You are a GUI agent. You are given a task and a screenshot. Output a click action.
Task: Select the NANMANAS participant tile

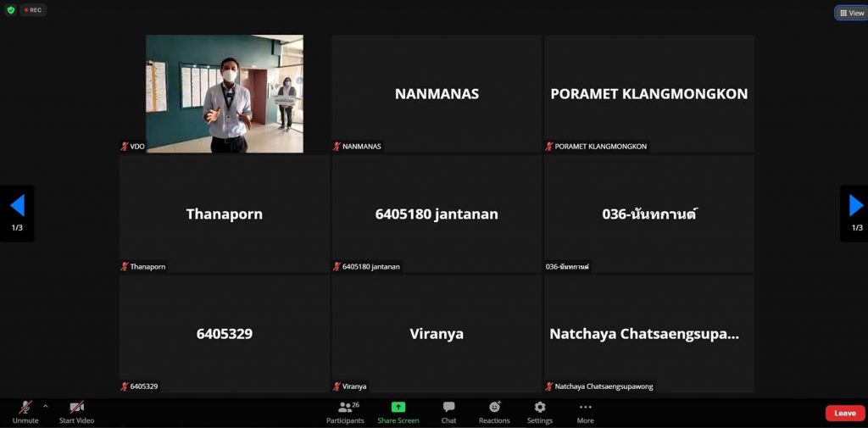point(437,93)
